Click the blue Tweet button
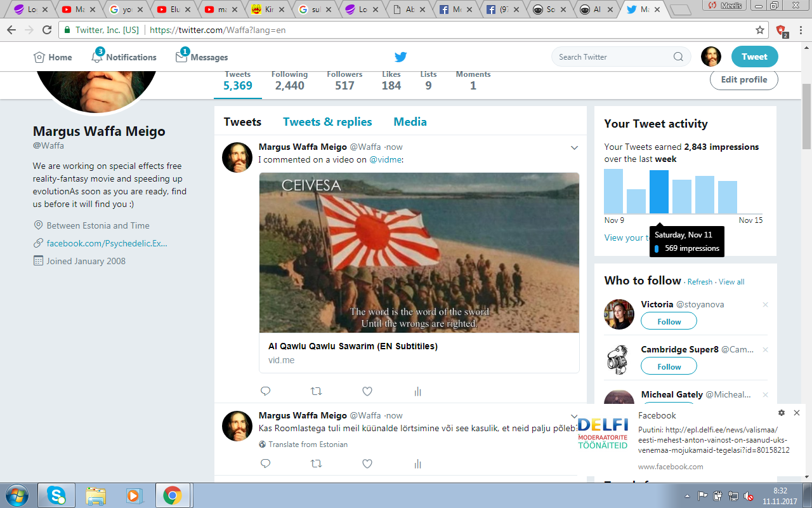Screen dimensions: 812x508 tap(754, 57)
